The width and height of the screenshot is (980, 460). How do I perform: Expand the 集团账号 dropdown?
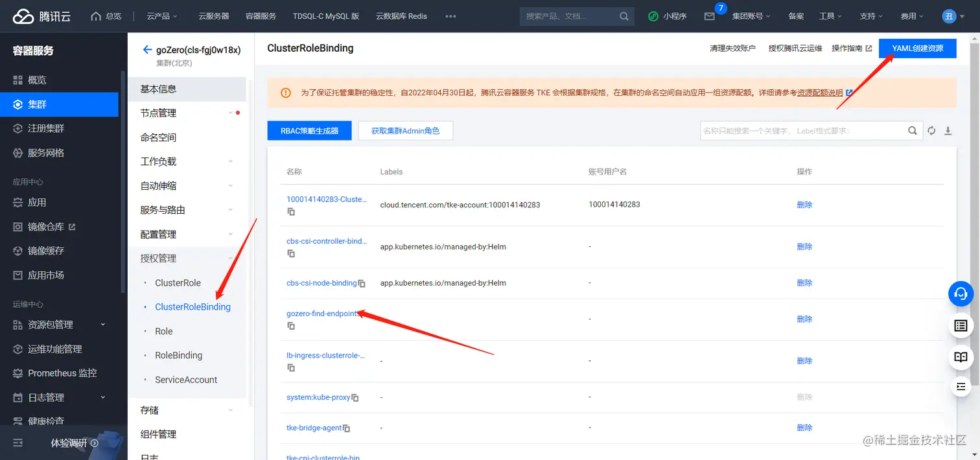tap(751, 16)
